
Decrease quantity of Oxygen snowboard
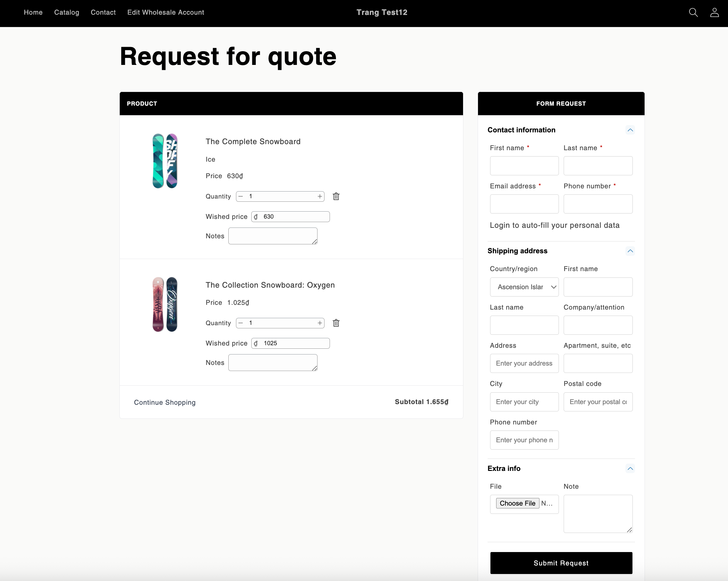click(241, 323)
